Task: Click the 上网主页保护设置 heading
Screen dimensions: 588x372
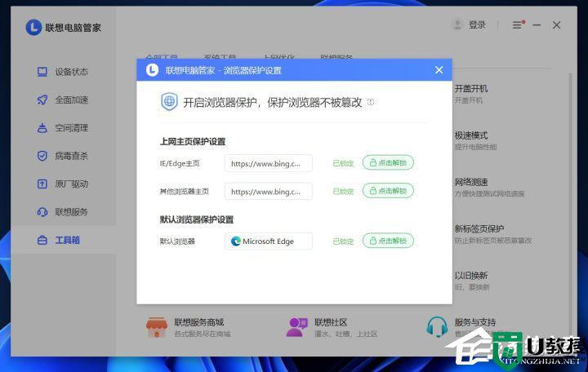Action: tap(193, 142)
